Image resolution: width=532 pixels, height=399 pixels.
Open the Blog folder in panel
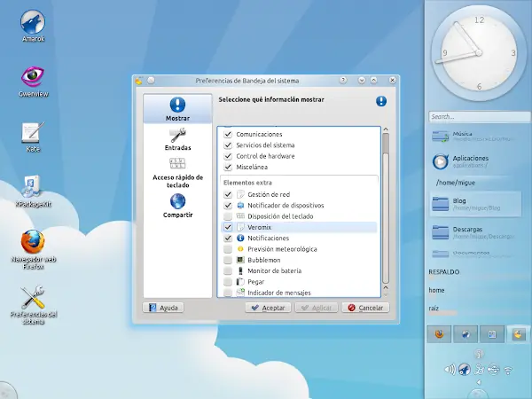pyautogui.click(x=475, y=204)
